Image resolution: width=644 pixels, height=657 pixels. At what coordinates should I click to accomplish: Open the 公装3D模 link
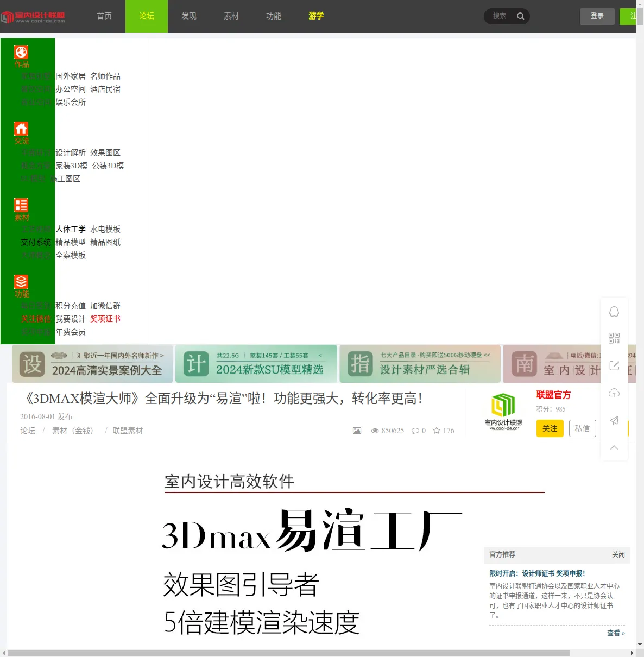tap(108, 166)
